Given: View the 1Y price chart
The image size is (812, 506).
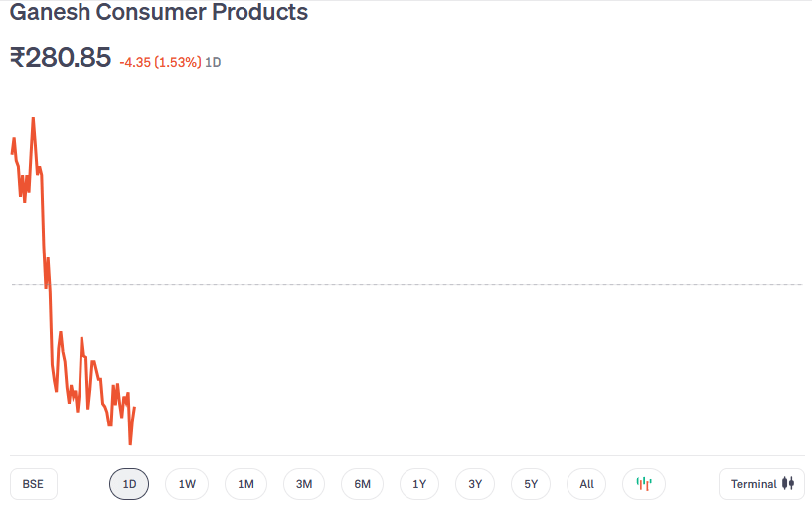Looking at the screenshot, I should click(419, 484).
